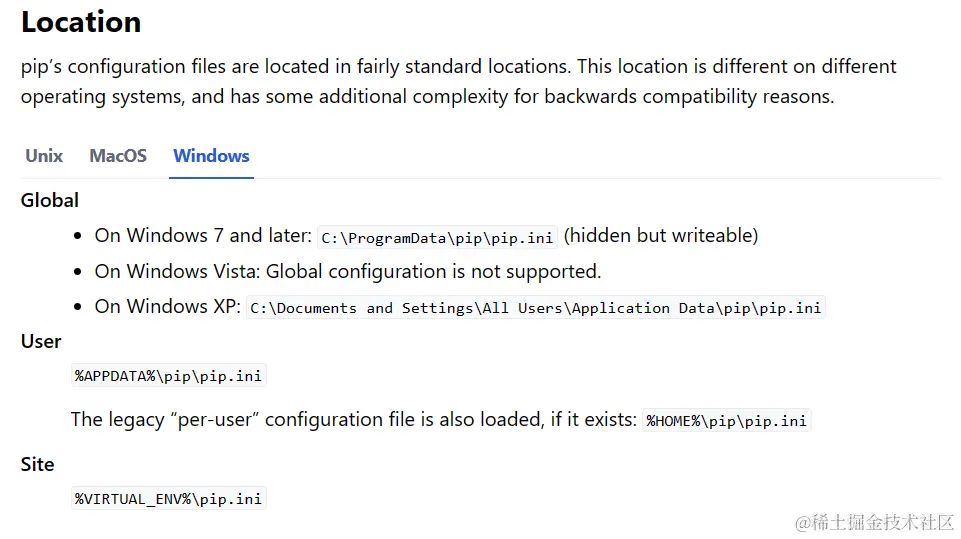Switch to the MacOS tab
The width and height of the screenshot is (961, 539).
point(118,156)
